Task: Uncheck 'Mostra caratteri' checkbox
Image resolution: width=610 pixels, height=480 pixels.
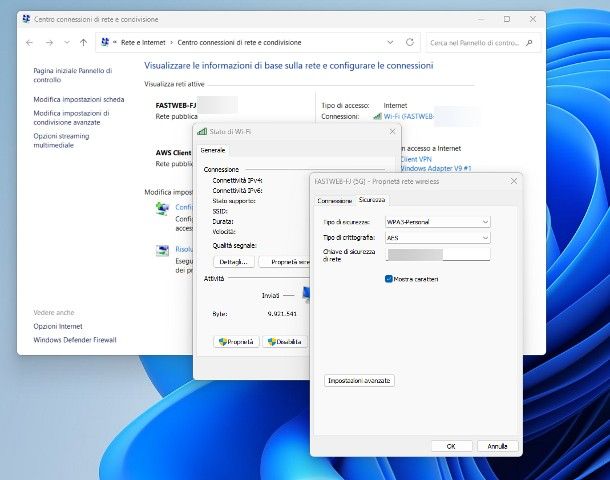Action: [x=388, y=279]
